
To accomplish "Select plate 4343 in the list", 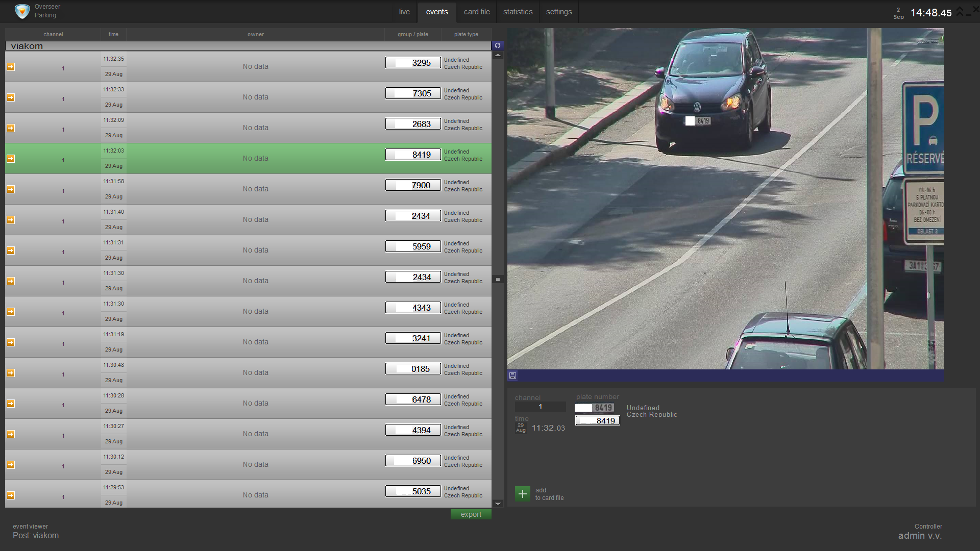I will (x=413, y=308).
